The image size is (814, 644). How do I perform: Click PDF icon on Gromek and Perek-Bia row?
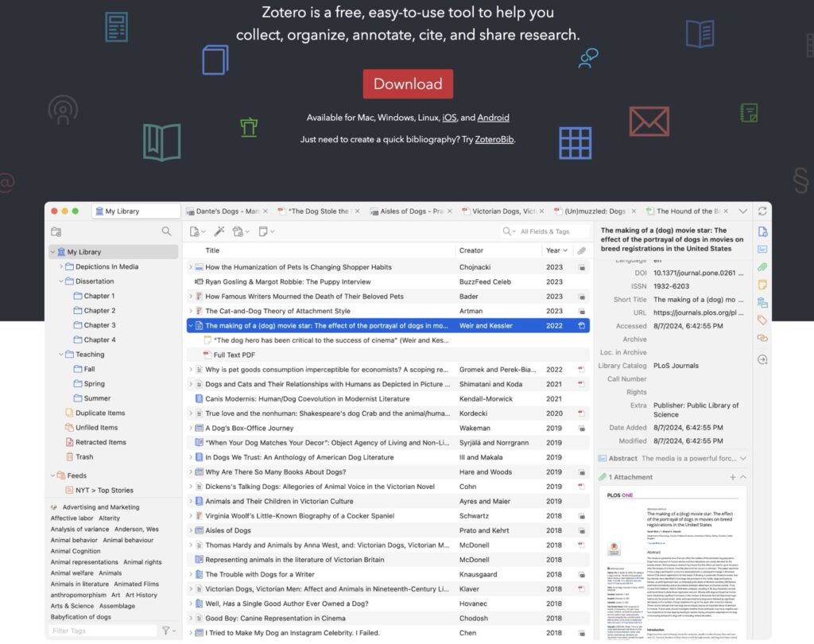[x=581, y=369]
